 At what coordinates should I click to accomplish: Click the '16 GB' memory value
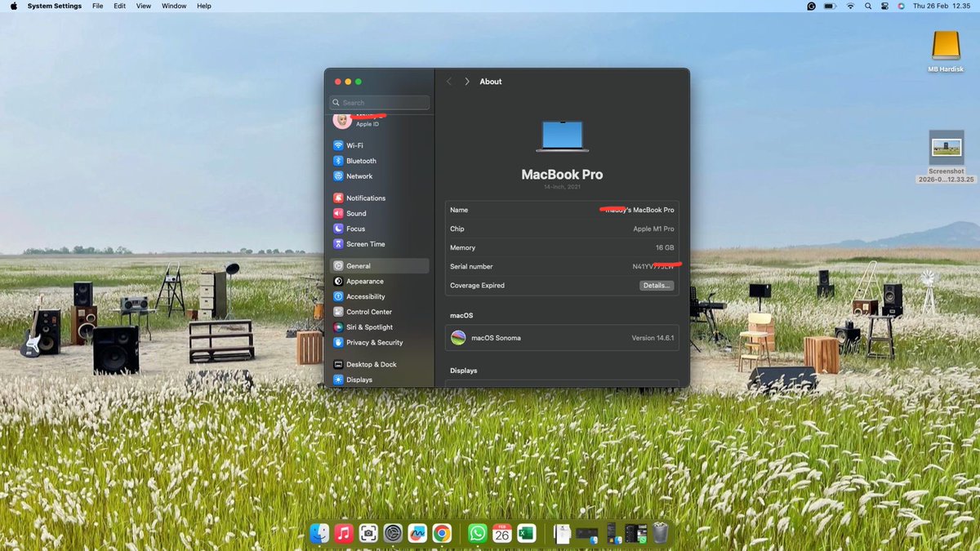[665, 247]
